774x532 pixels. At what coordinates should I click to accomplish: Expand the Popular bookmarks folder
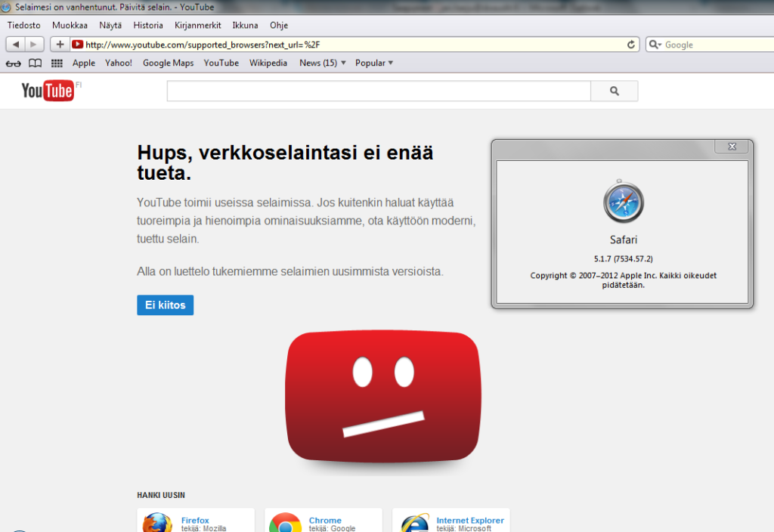pos(373,63)
